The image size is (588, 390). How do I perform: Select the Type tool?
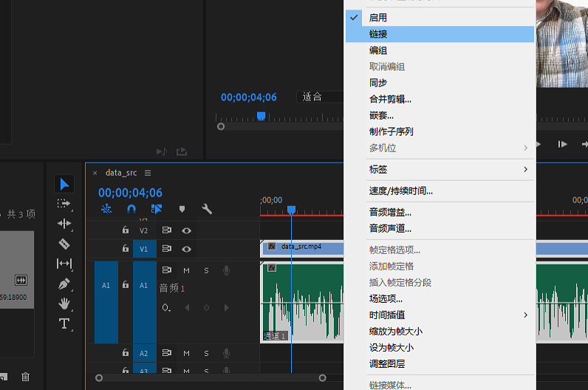point(64,324)
